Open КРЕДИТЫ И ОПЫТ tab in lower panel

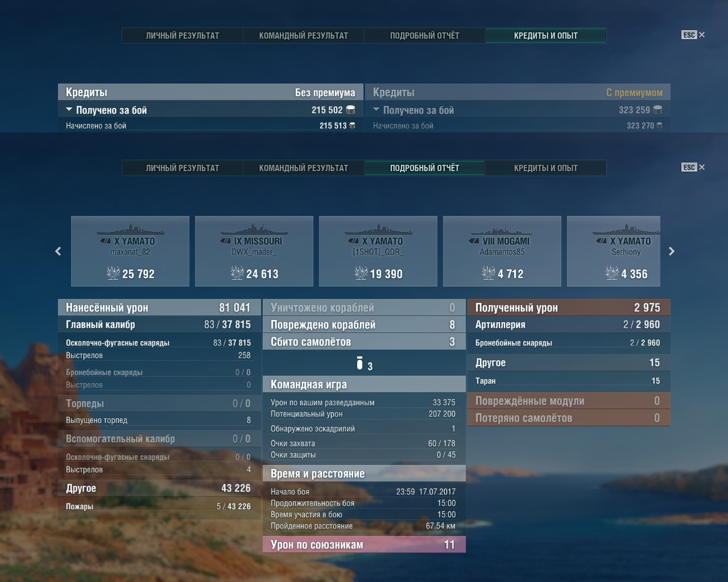546,168
